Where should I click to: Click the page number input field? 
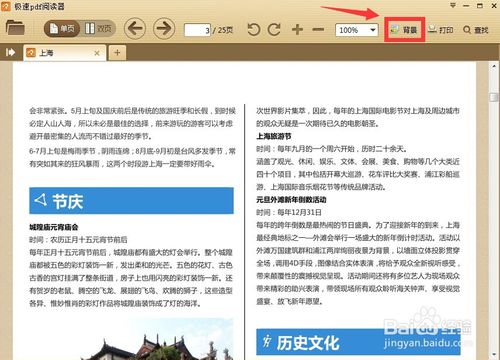click(198, 30)
